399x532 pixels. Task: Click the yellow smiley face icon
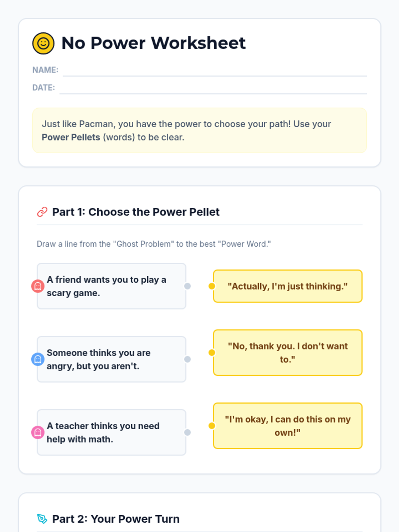click(x=43, y=43)
